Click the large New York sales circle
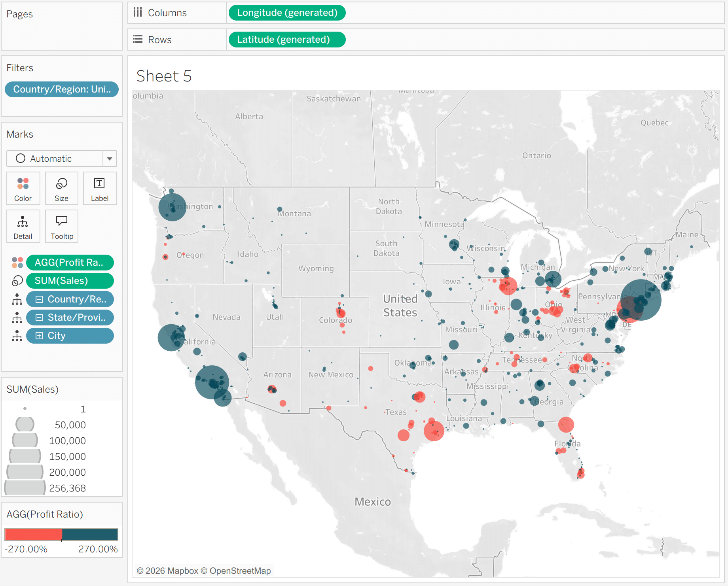 pos(641,300)
